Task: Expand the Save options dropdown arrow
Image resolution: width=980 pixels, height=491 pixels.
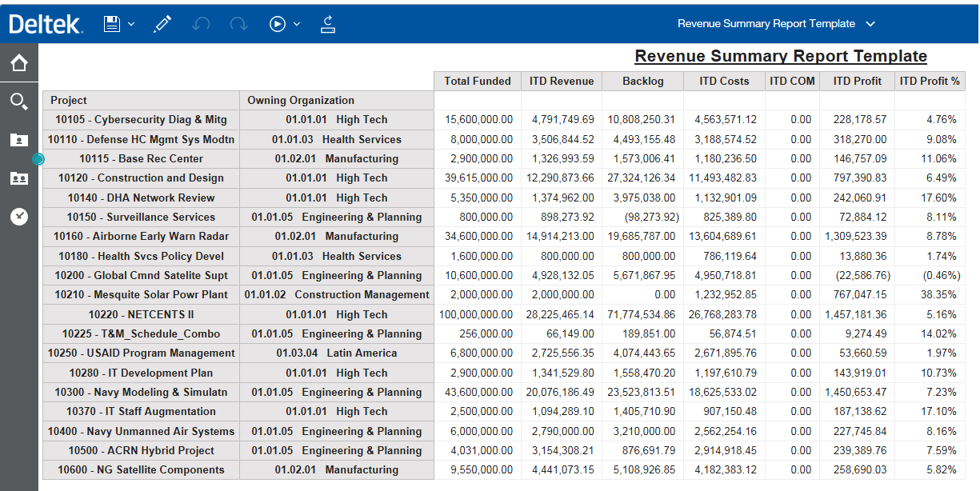Action: coord(132,24)
